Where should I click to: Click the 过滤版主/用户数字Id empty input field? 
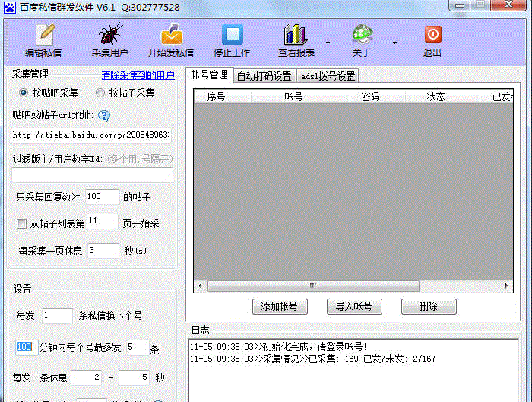pyautogui.click(x=92, y=176)
